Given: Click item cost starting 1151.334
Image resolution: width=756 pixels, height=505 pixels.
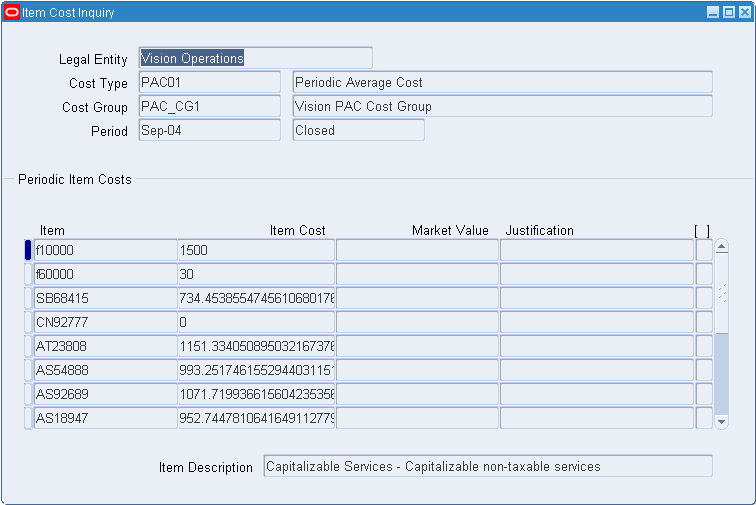Looking at the screenshot, I should (256, 346).
